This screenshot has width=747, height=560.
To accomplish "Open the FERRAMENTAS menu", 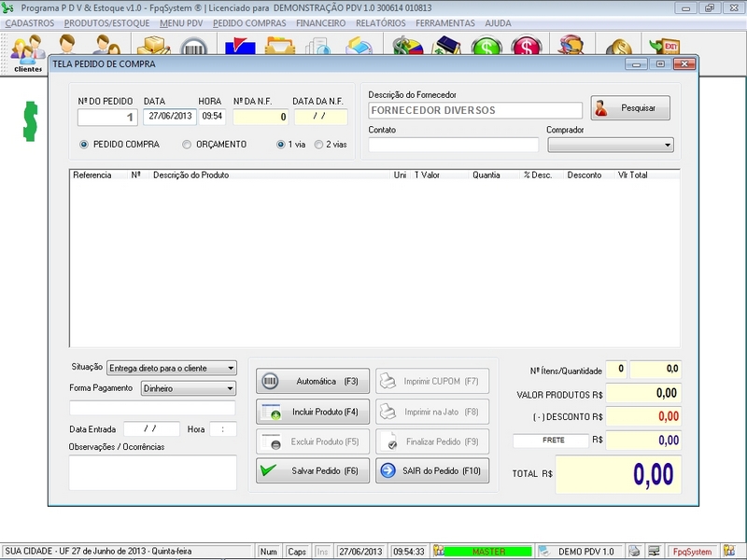I will [x=445, y=23].
